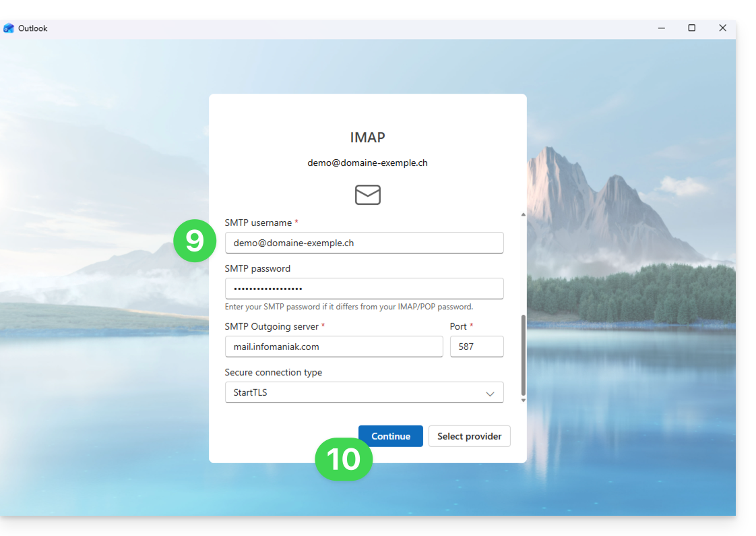Click into the SMTP password field

[x=364, y=289]
